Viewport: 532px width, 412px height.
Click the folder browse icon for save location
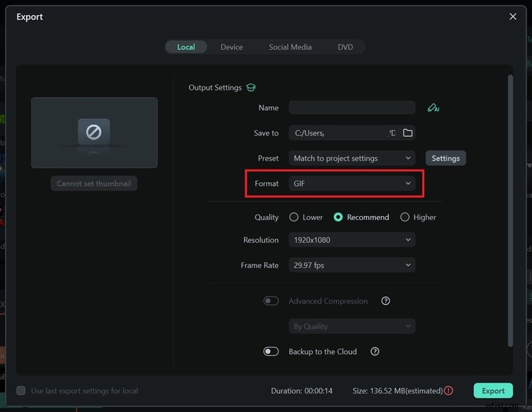[408, 132]
